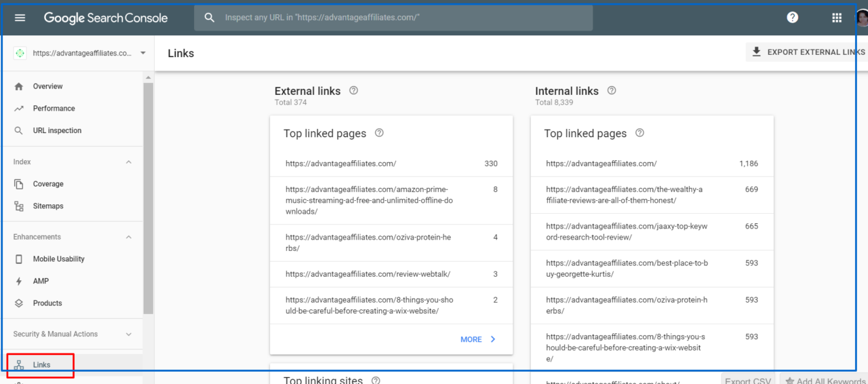
Task: Open the Google apps grid
Action: tap(837, 18)
